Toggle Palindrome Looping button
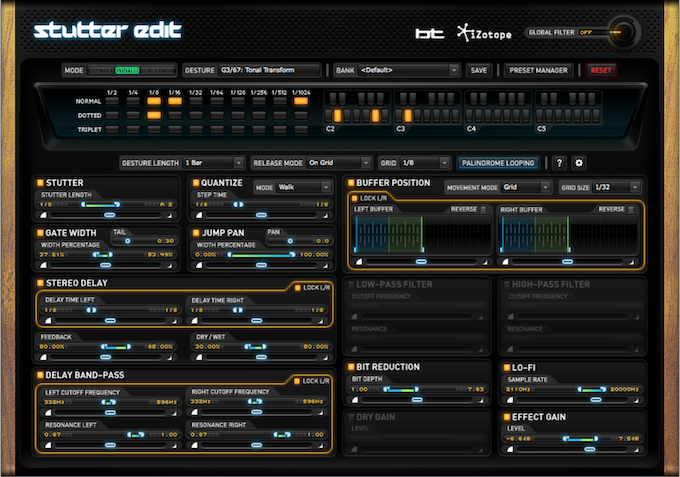This screenshot has width=680, height=477. tap(497, 163)
